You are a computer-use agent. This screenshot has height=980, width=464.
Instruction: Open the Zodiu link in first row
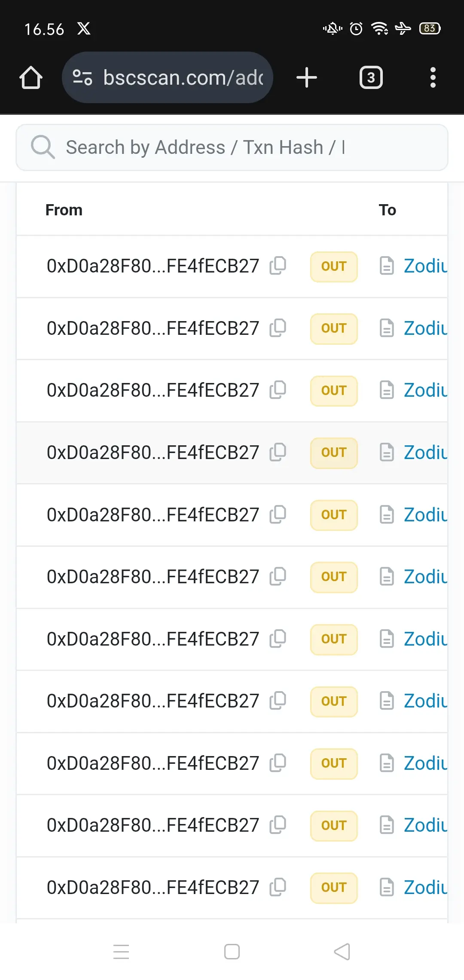point(425,266)
